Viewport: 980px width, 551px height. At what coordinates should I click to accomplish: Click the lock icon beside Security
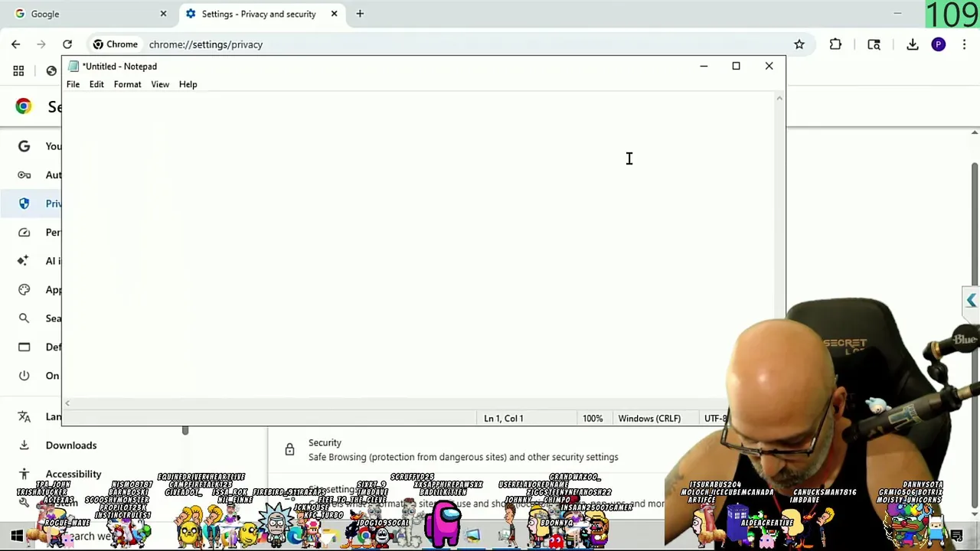click(x=289, y=450)
